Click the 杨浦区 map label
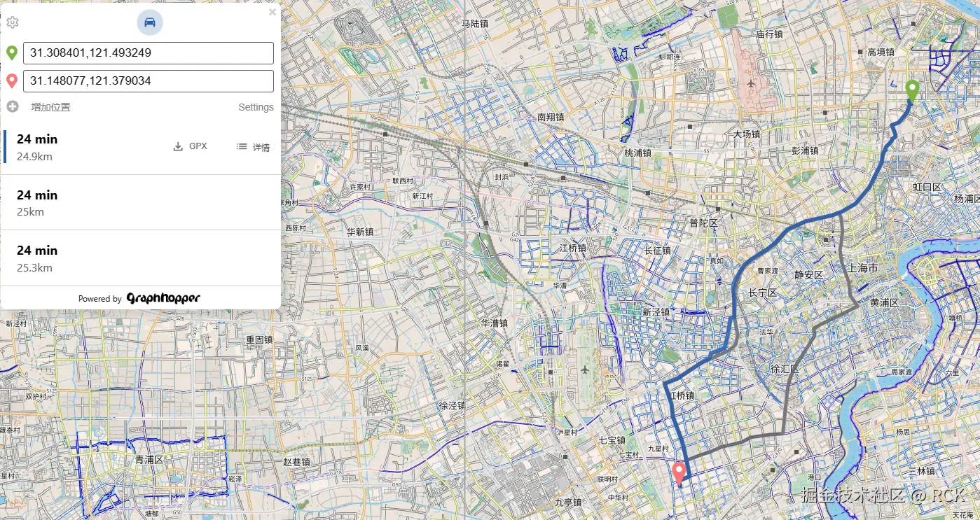Viewport: 980px width, 520px height. pyautogui.click(x=967, y=199)
